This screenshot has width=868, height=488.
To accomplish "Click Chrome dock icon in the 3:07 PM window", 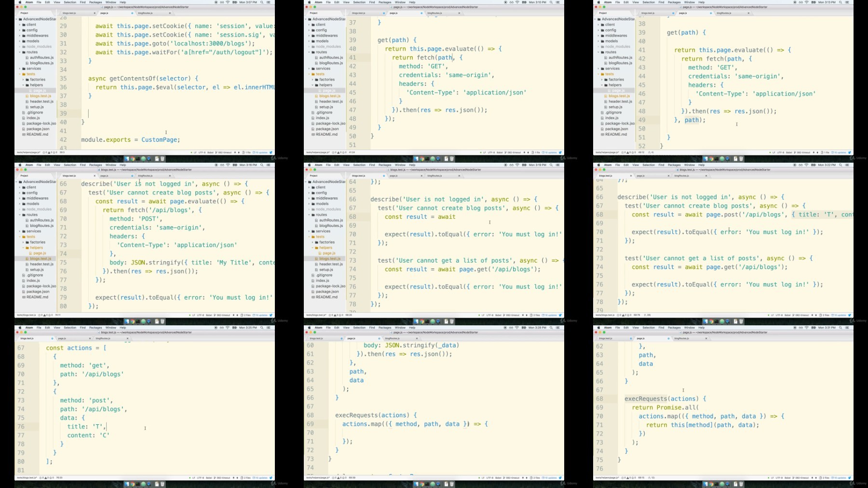I will click(x=132, y=159).
